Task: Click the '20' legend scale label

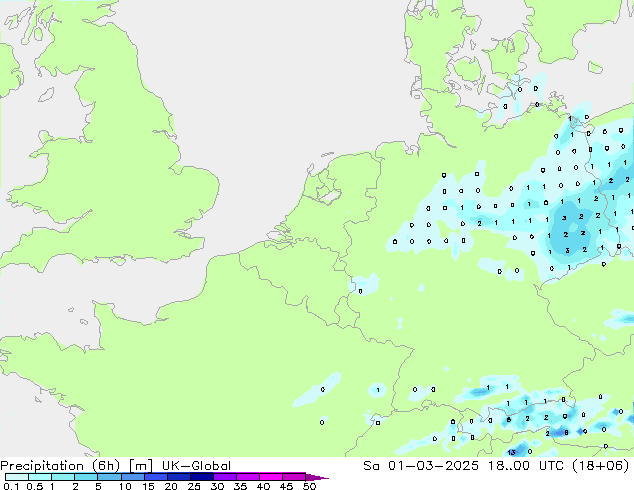Action: pyautogui.click(x=171, y=486)
